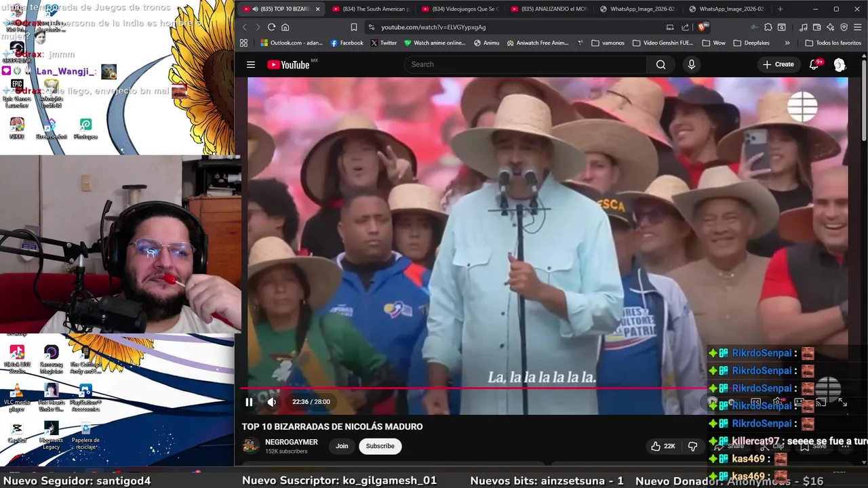This screenshot has height=488, width=868.
Task: Click the 152K subscribers text
Action: [286, 451]
